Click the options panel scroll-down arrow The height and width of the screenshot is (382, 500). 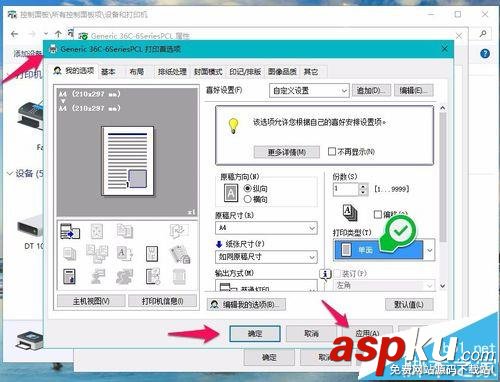point(443,286)
